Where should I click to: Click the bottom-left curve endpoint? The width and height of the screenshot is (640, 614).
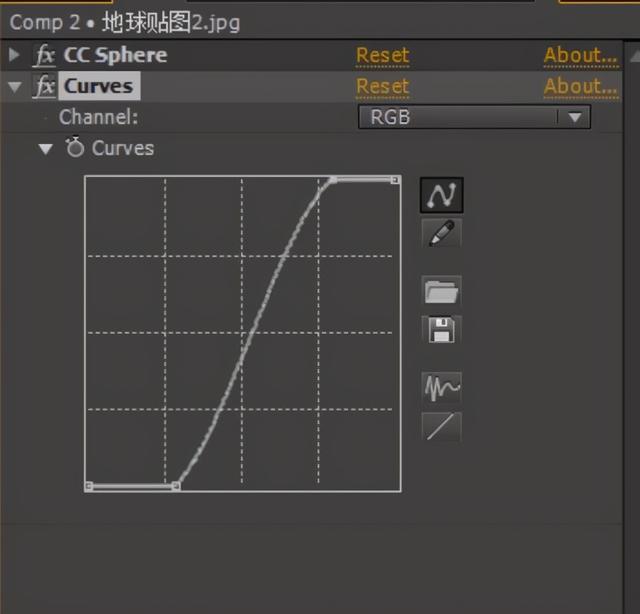[89, 485]
